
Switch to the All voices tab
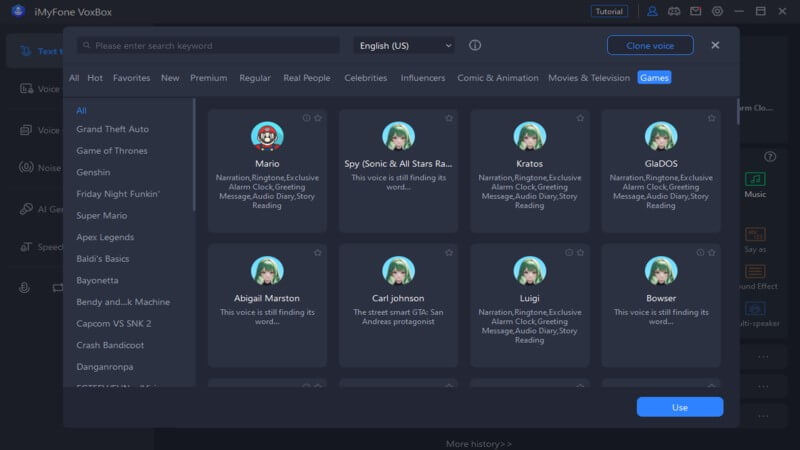pos(74,78)
